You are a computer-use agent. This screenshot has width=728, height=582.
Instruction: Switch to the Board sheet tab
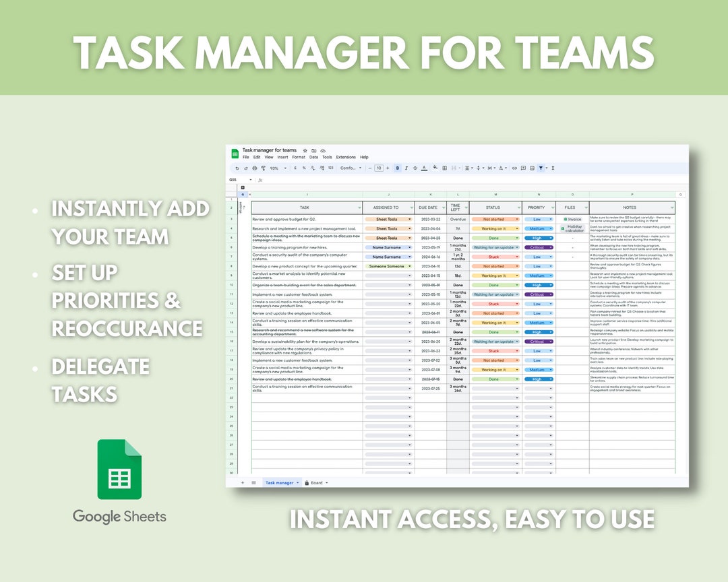315,482
